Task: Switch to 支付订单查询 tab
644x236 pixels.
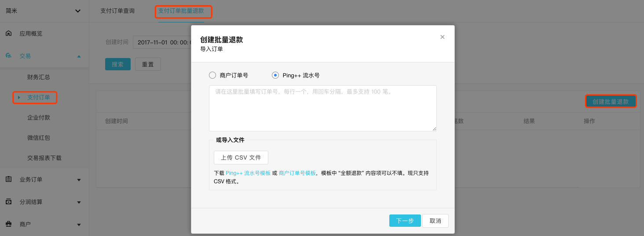Action: pyautogui.click(x=117, y=11)
